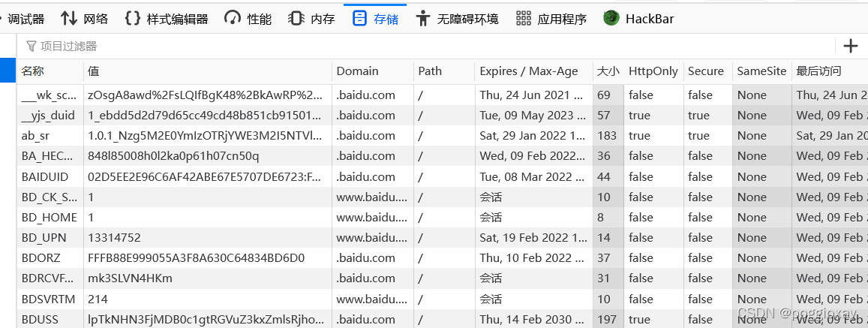Viewport: 868px width, 328px height.
Task: Click expiry Tue, 08 Mar 2022 cell
Action: (533, 176)
